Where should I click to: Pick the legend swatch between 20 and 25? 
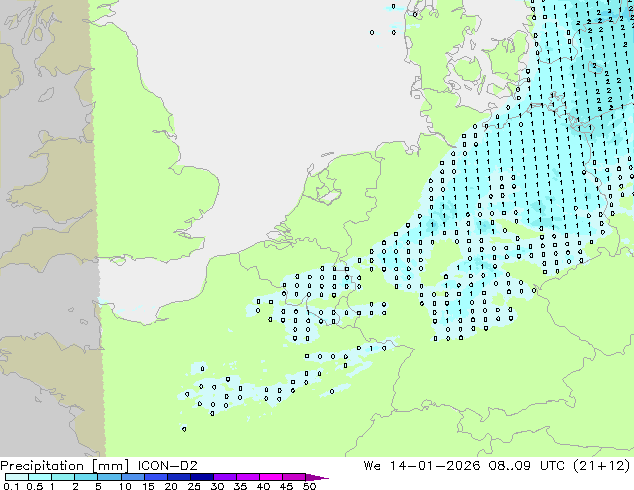pyautogui.click(x=178, y=477)
